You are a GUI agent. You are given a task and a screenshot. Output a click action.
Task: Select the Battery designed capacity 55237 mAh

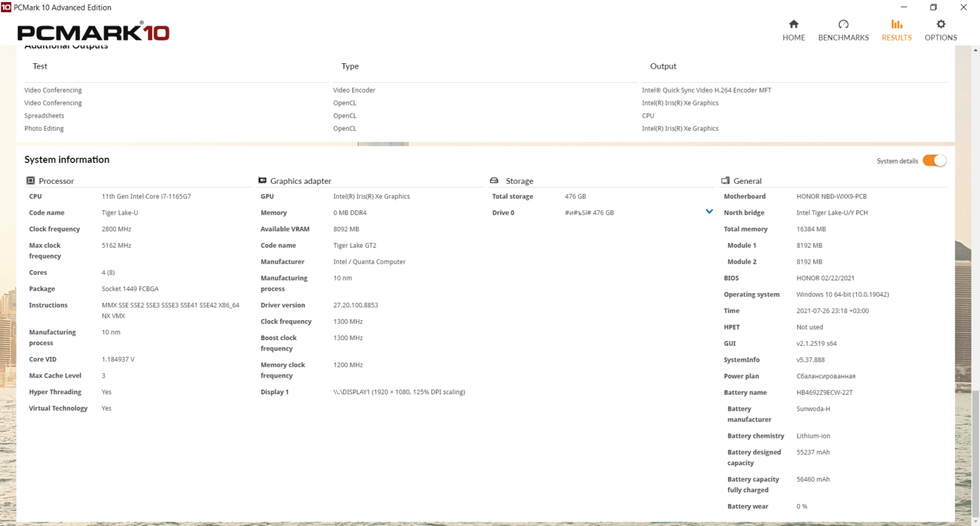tap(813, 452)
